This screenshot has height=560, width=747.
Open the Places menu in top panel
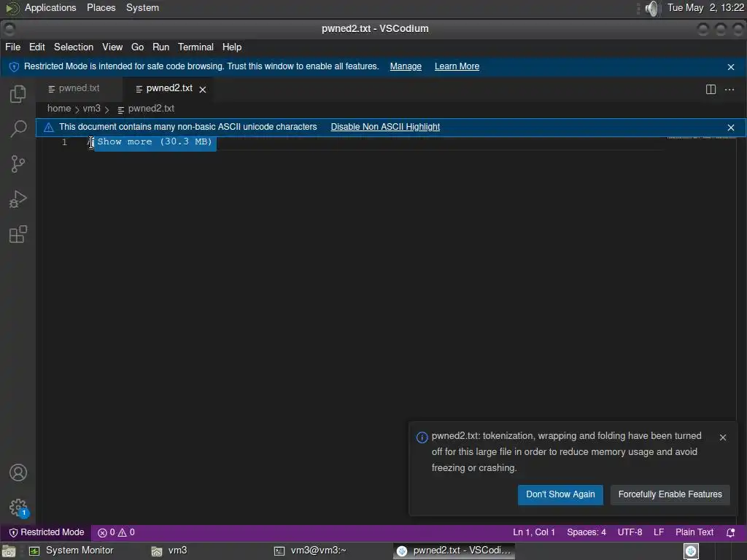(x=101, y=8)
